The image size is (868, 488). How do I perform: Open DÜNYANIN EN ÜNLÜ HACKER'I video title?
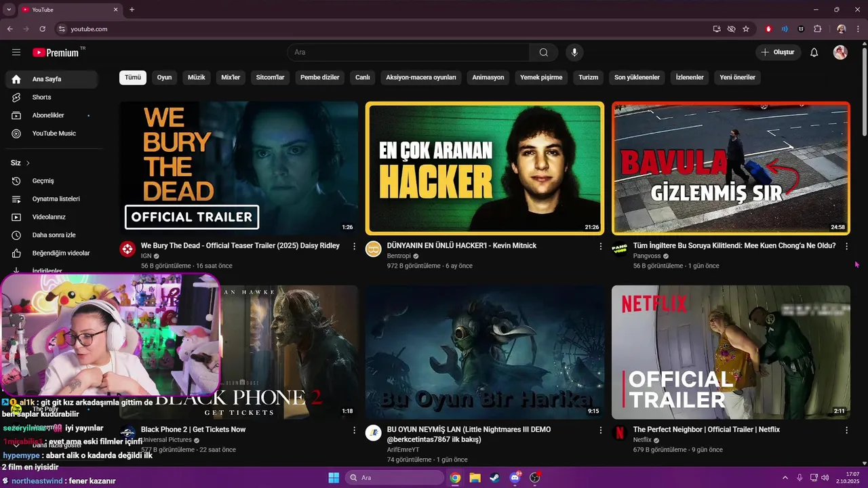(461, 245)
